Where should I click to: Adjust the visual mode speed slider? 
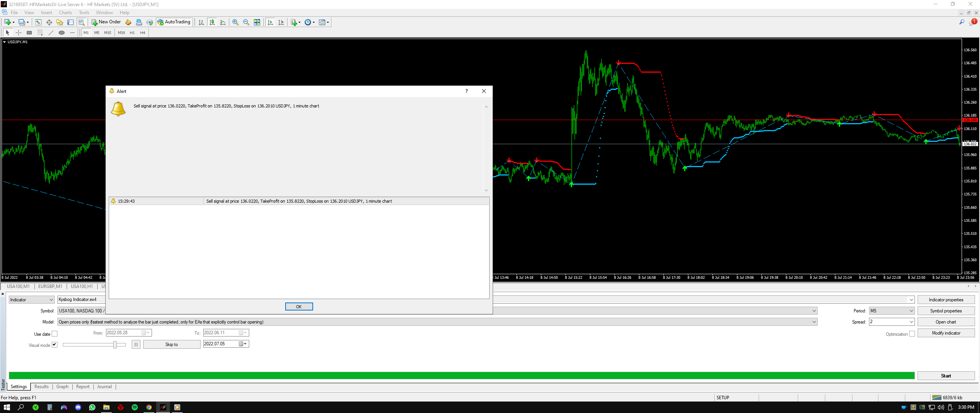(x=115, y=345)
